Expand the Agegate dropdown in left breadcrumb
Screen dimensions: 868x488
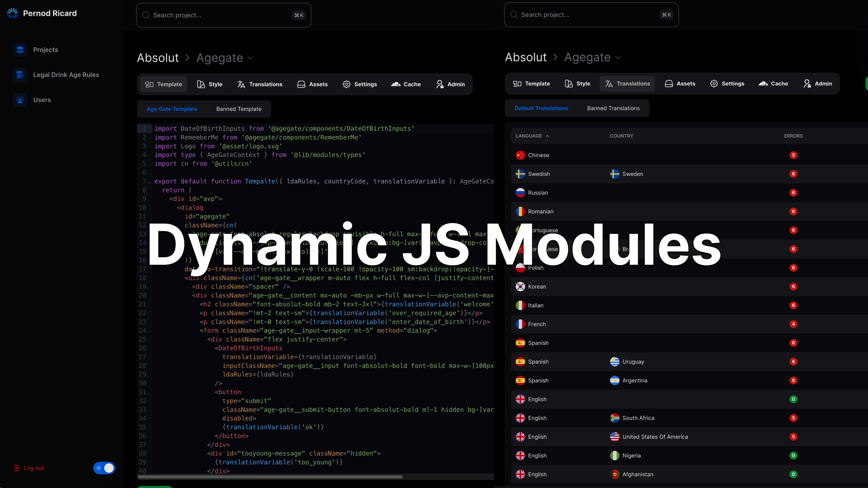coord(250,58)
